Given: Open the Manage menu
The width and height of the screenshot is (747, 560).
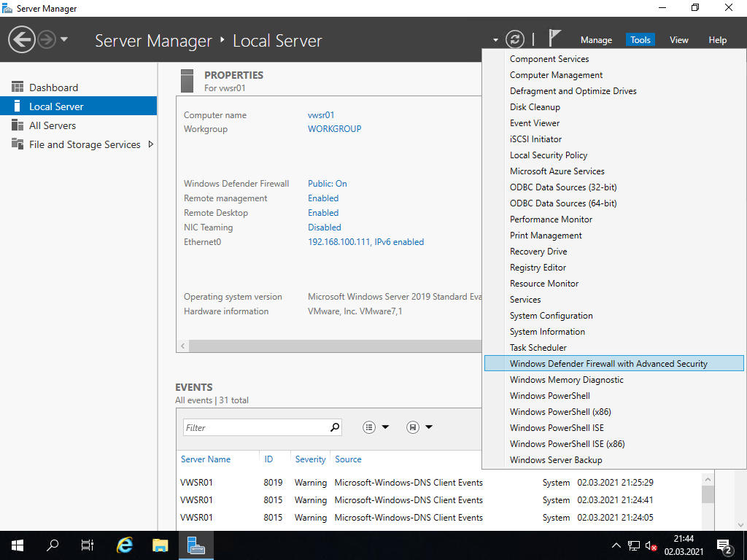Looking at the screenshot, I should [596, 40].
